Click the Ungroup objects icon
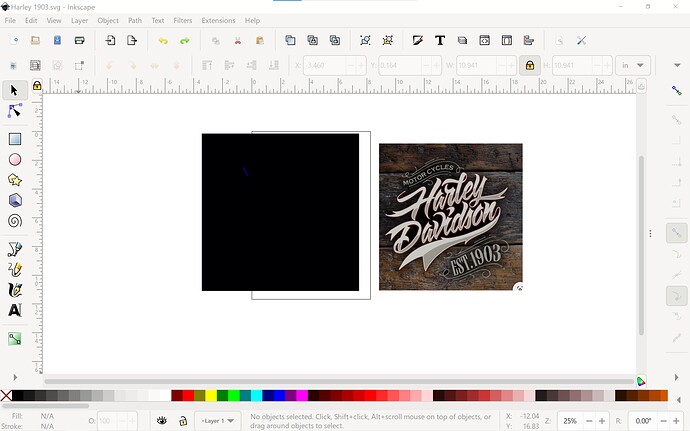This screenshot has height=431, width=690. pyautogui.click(x=387, y=41)
